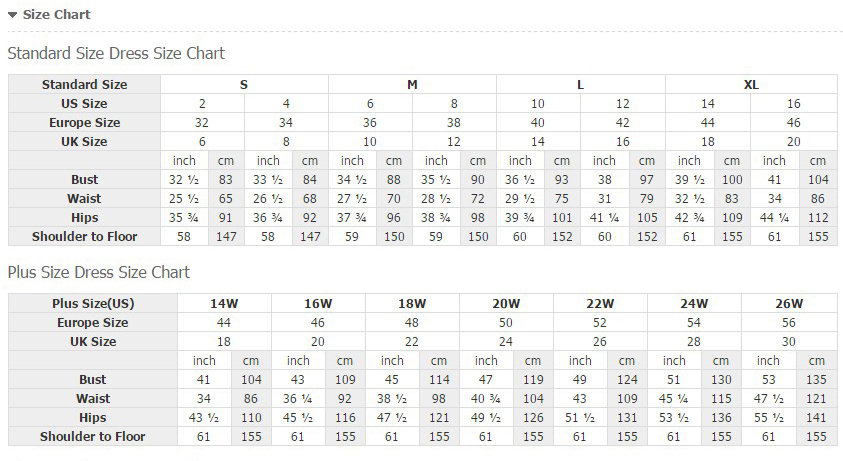Viewport: 843px width, 461px height.
Task: Select the 26W column header
Action: (788, 304)
